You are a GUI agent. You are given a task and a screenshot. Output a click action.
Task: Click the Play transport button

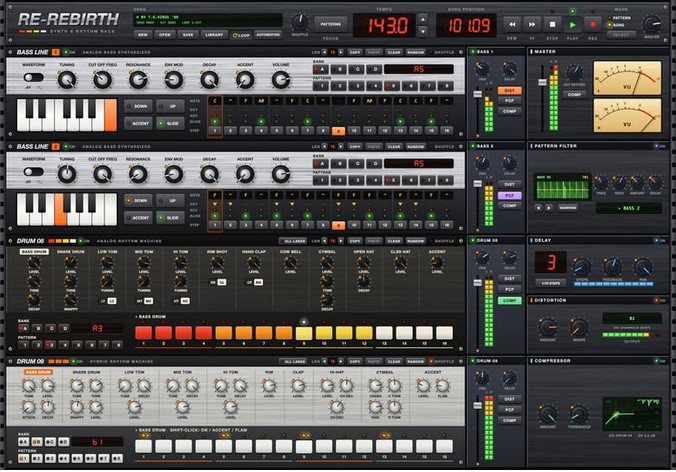click(572, 25)
